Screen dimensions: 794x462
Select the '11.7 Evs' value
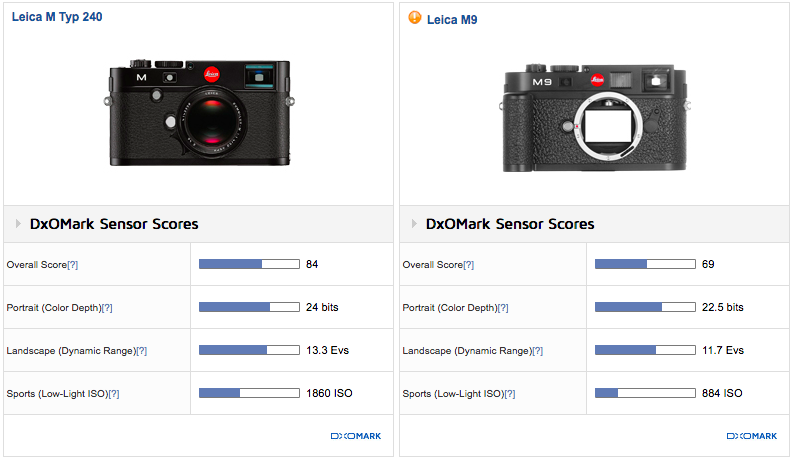tap(723, 351)
